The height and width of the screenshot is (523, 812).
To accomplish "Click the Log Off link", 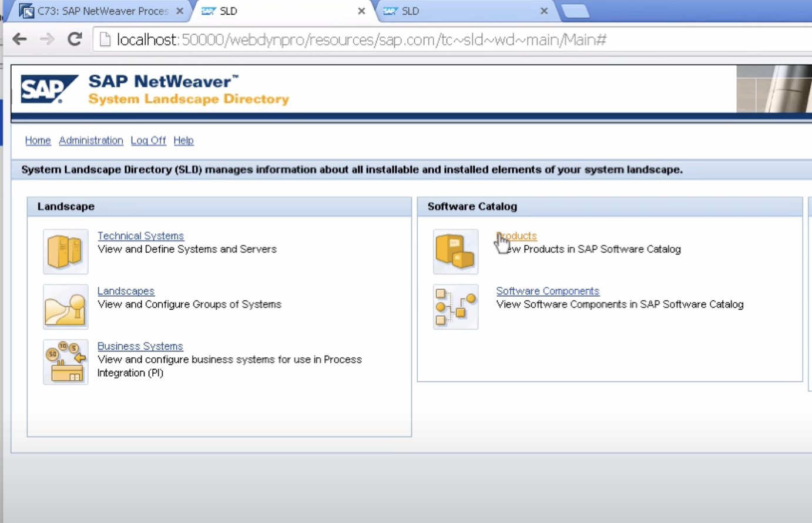I will pos(148,140).
